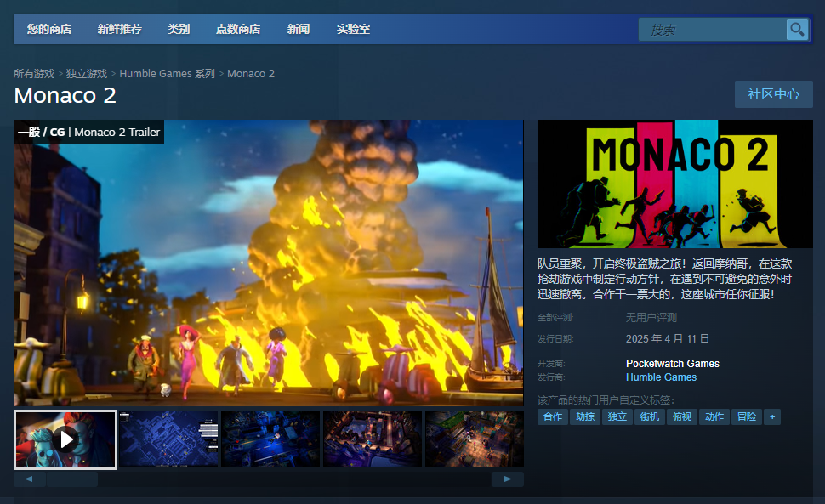Focus the 搜索 input field
The image size is (825, 504).
713,30
